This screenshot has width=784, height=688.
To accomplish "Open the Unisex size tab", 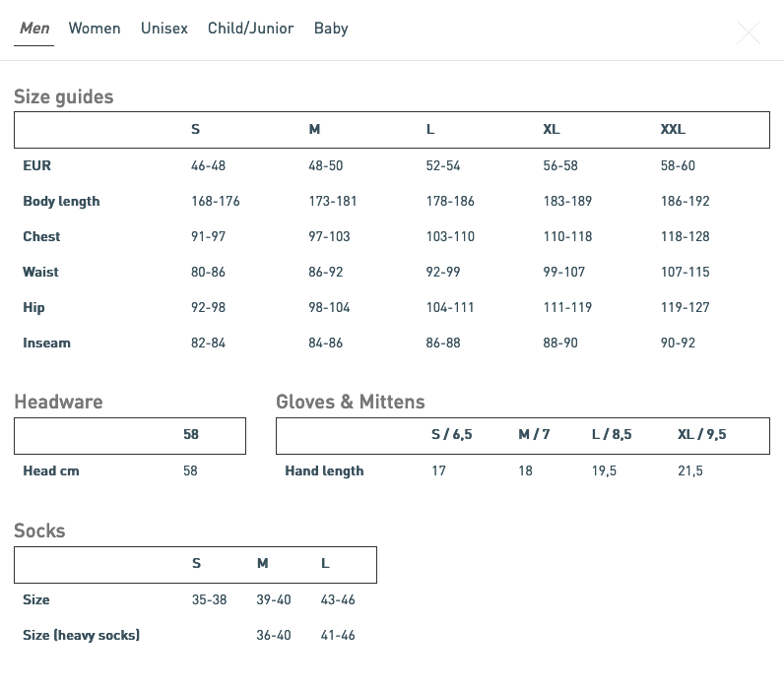I will 164,29.
